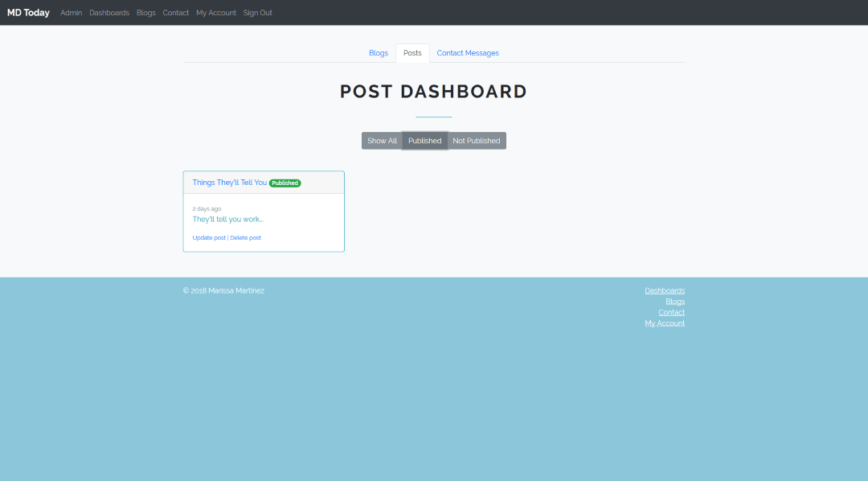The width and height of the screenshot is (868, 481).
Task: Click the Show All filter button
Action: [382, 141]
